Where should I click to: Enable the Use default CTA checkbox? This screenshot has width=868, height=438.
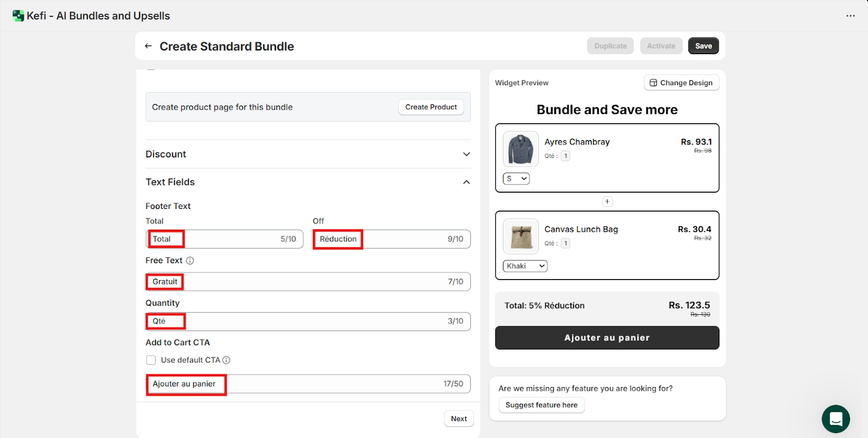point(151,360)
